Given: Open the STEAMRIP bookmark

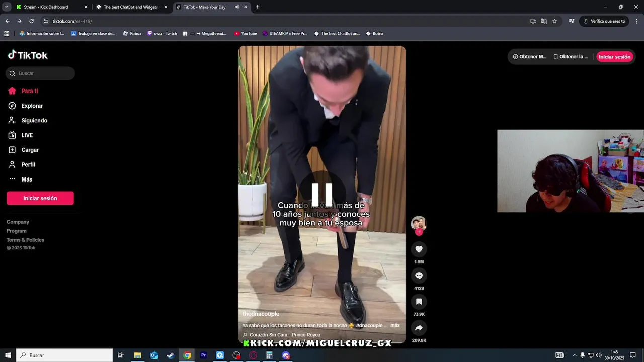Looking at the screenshot, I should click(x=285, y=34).
